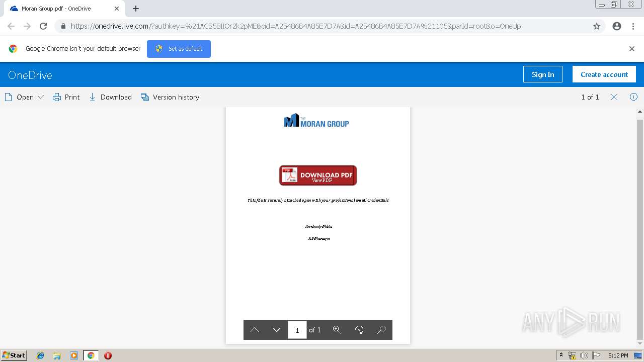Screen dimensions: 644x362
Task: Print the document
Action: (x=66, y=97)
